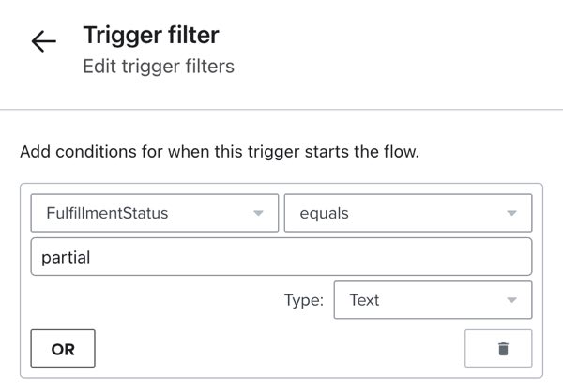Add an OR condition
Screen dimensions: 563x392
pos(63,349)
